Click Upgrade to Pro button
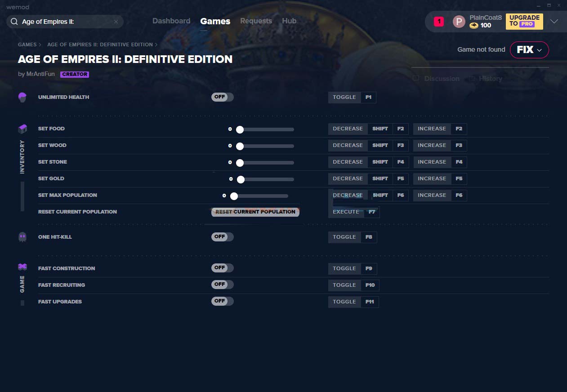Screen dimensions: 567x392 click(x=524, y=22)
